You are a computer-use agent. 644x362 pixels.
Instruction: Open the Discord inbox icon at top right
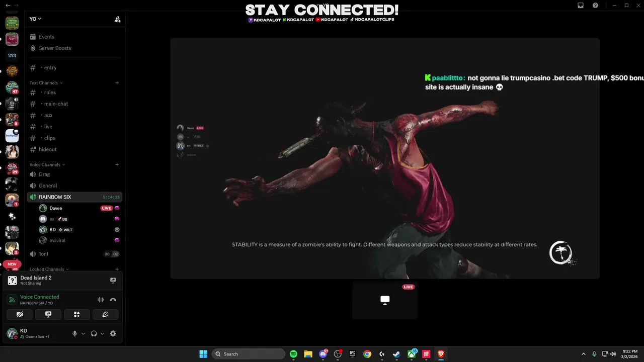[x=580, y=5]
